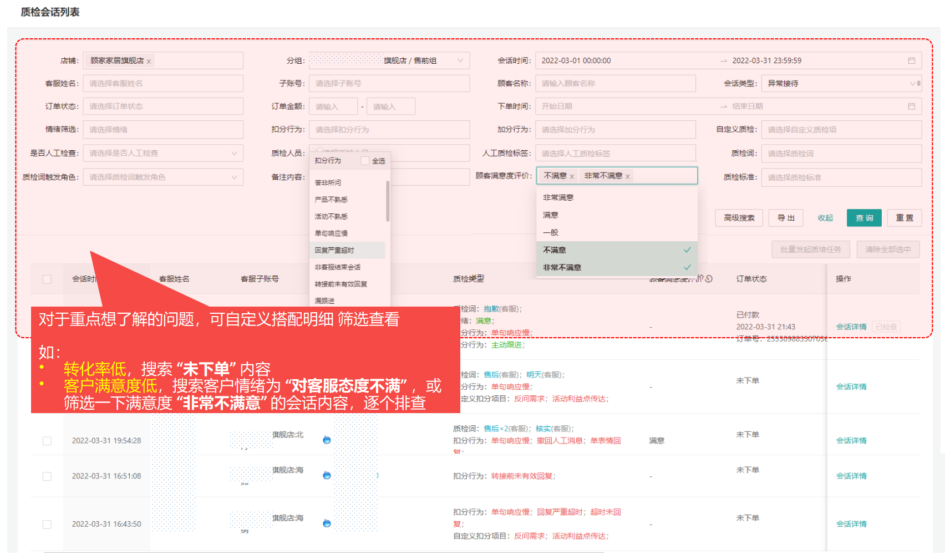Collapse filters with 收起 link
945x560 pixels.
825,218
